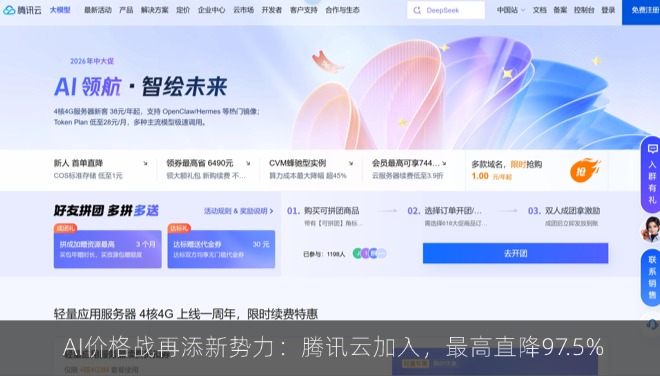Open 活动规则 & 奖励说明 link
The image size is (660, 376).
(239, 211)
